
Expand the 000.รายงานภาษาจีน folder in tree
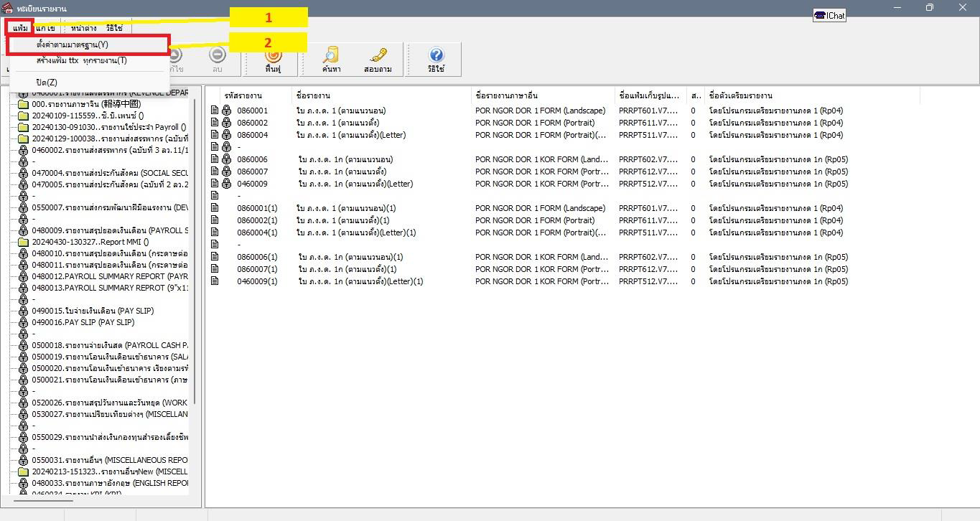coord(23,104)
